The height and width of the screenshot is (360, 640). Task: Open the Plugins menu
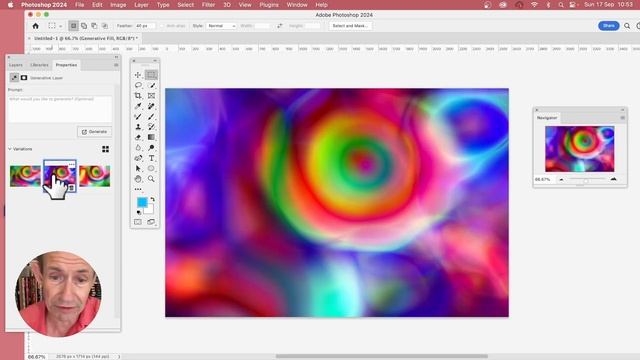(x=269, y=5)
